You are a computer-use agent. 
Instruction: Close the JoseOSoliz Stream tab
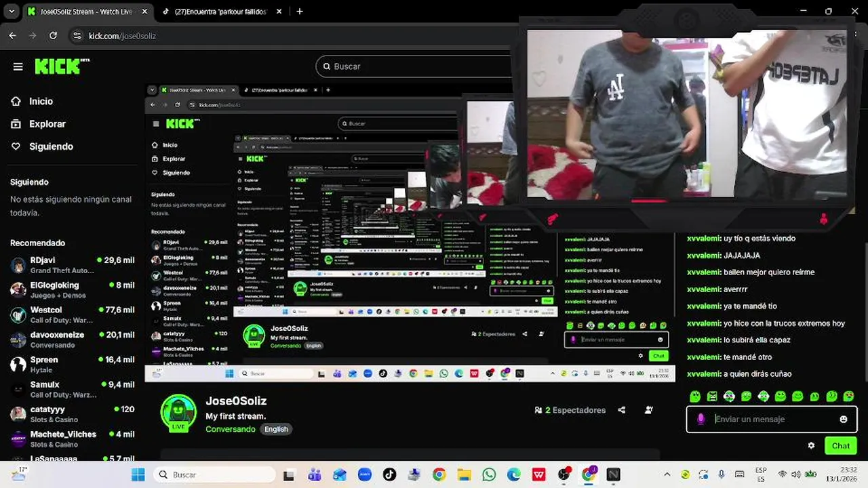145,12
